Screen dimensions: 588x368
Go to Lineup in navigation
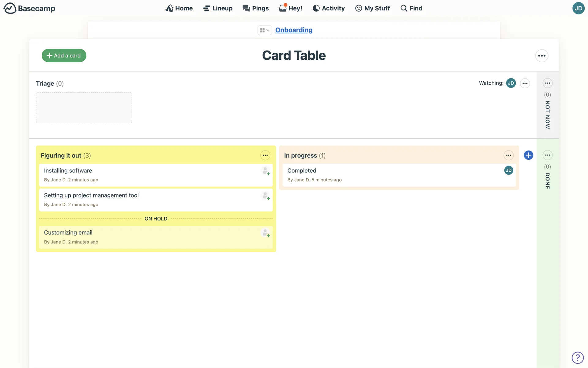(218, 8)
